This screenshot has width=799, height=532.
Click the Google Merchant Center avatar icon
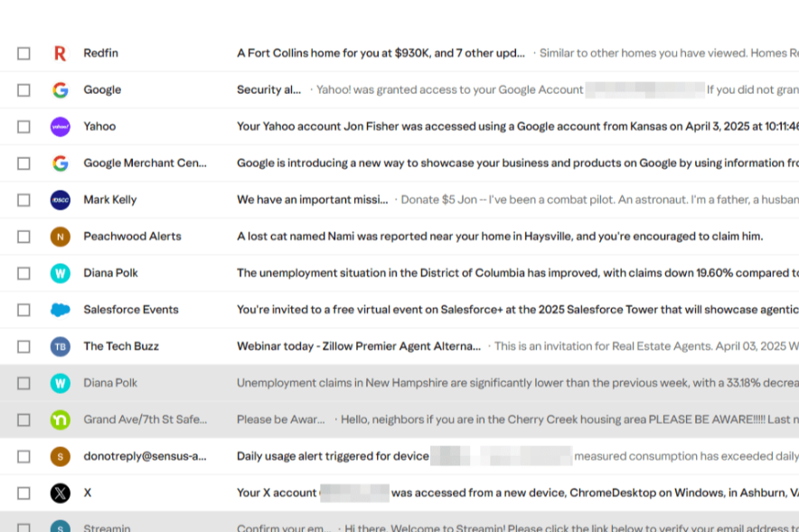(x=61, y=163)
